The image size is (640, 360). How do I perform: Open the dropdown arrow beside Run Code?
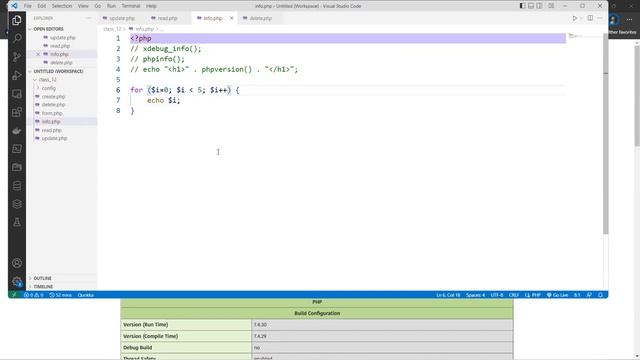(x=581, y=18)
